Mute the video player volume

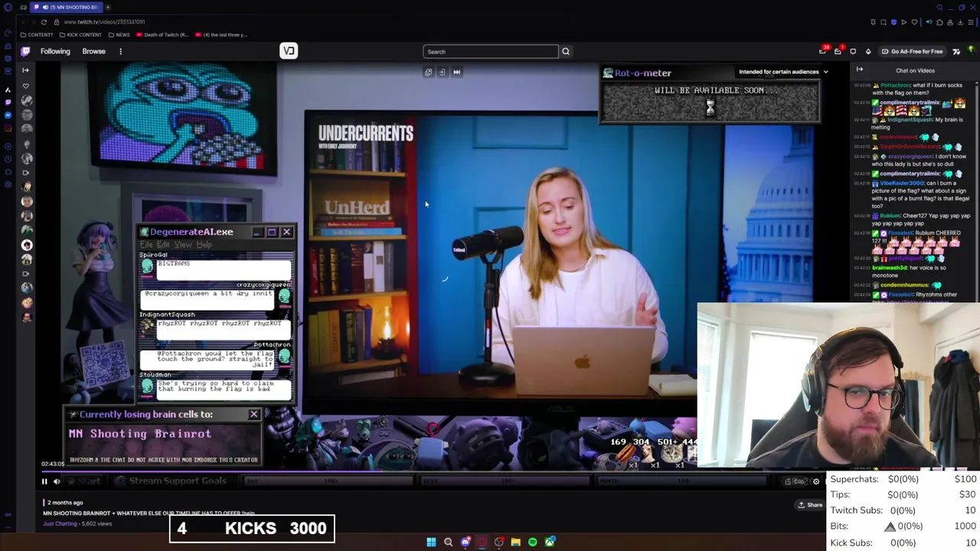point(57,481)
